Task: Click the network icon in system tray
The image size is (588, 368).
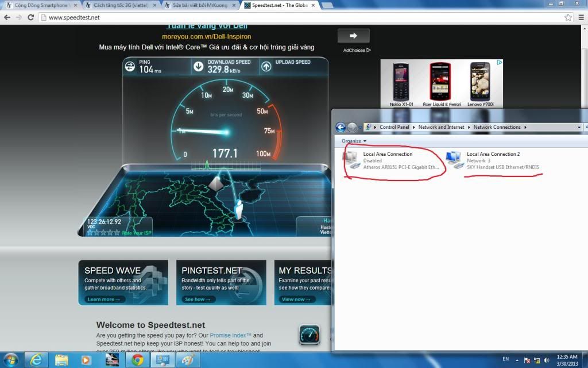Action: (x=537, y=360)
